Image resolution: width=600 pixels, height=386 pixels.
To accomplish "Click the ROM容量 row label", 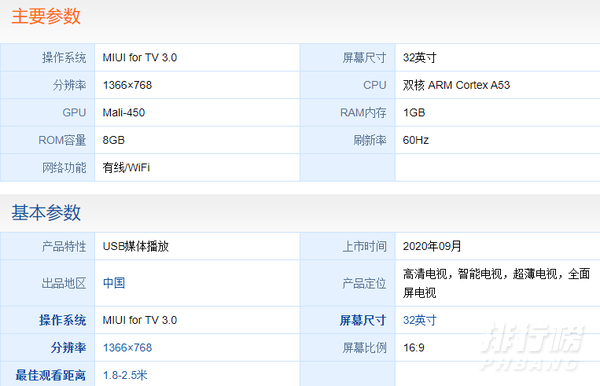I will coord(62,140).
